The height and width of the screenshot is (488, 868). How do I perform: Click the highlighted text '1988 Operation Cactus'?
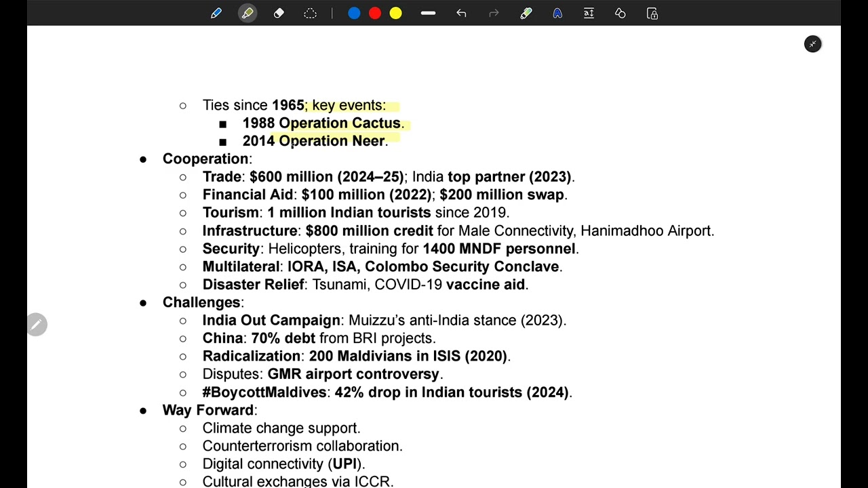coord(321,123)
